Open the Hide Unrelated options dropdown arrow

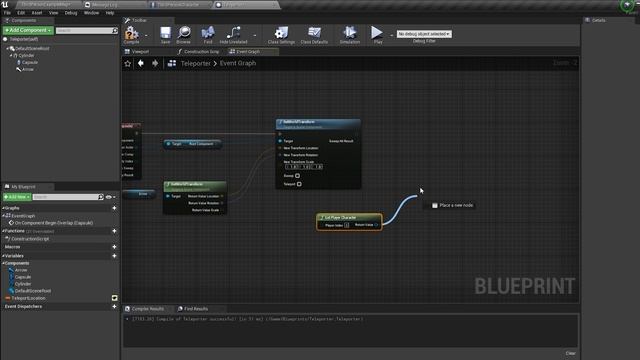click(255, 35)
